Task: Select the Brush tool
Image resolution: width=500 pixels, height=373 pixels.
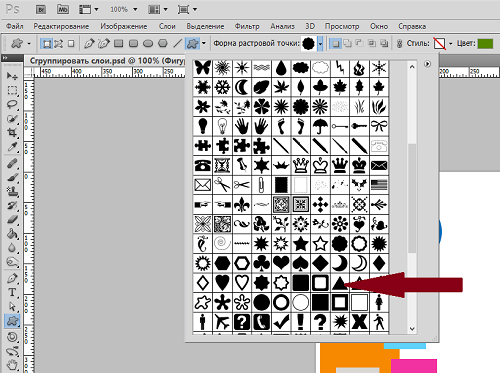Action: (x=12, y=178)
